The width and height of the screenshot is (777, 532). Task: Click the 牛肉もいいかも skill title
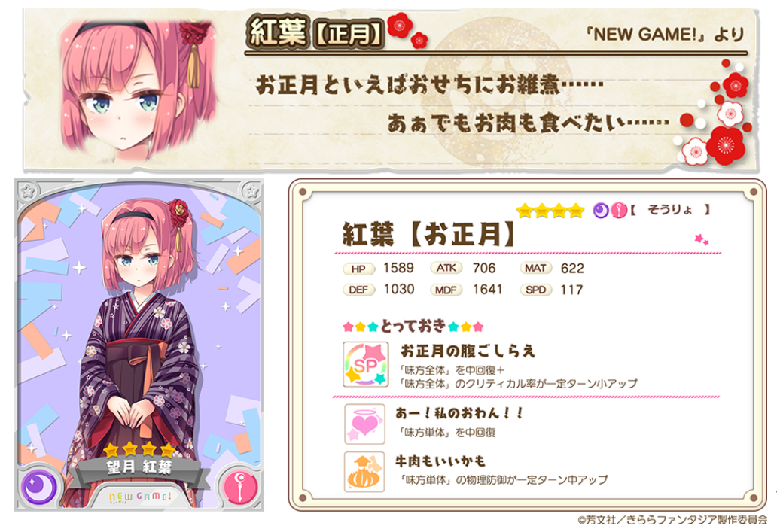pos(440,462)
